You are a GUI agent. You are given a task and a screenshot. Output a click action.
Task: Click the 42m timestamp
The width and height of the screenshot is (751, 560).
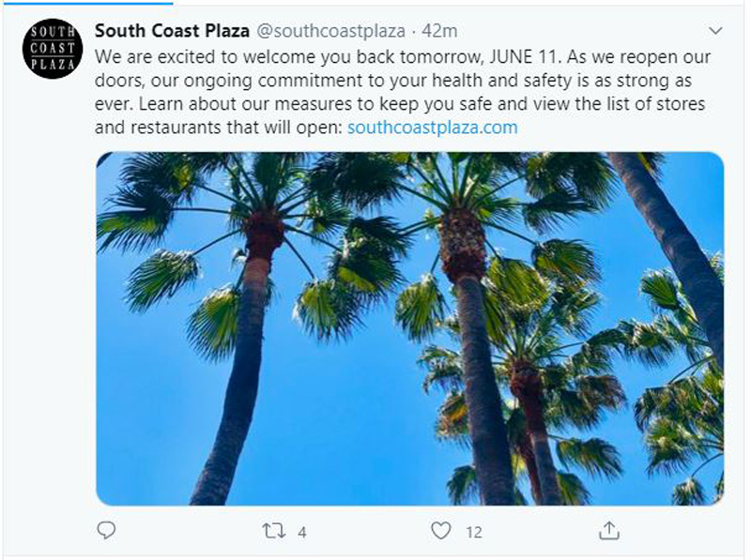point(440,31)
